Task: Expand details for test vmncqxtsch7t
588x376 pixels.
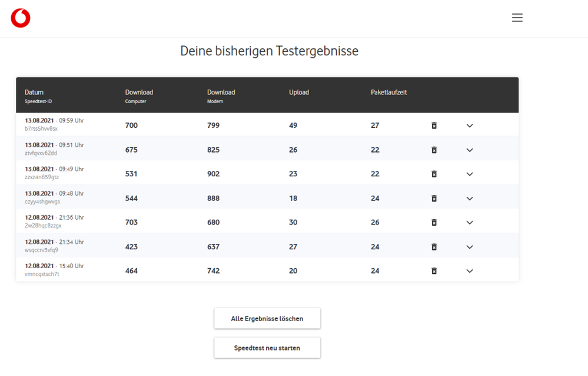Action: click(470, 271)
